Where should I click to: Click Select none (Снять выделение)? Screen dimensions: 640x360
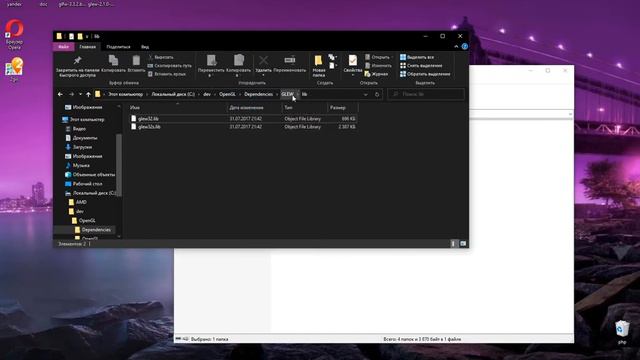421,66
